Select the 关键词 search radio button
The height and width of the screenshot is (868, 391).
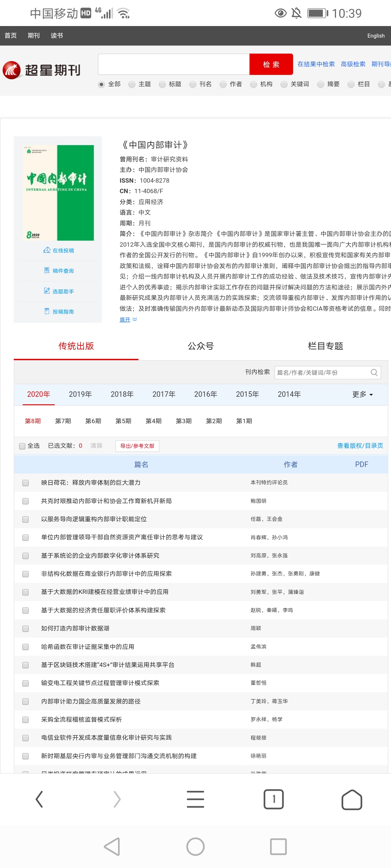click(284, 84)
